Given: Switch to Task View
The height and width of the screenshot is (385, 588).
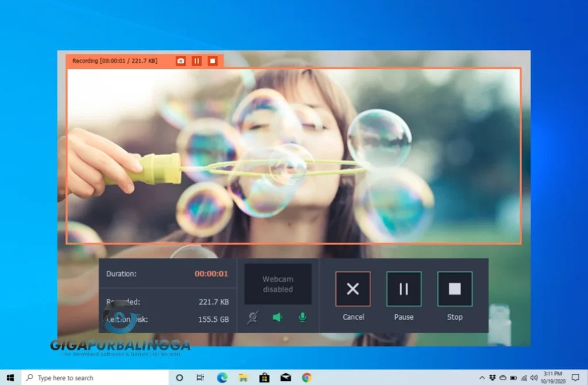Looking at the screenshot, I should 200,378.
